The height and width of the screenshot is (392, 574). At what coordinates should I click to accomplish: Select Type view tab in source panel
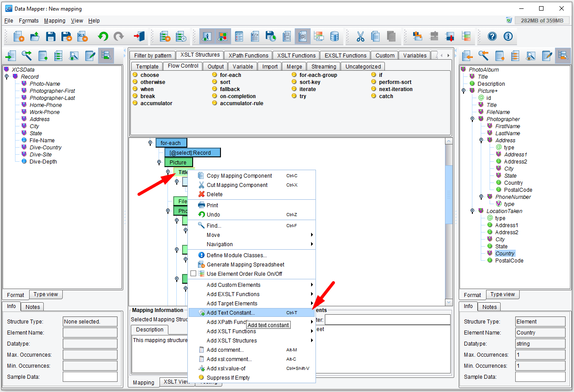(46, 294)
